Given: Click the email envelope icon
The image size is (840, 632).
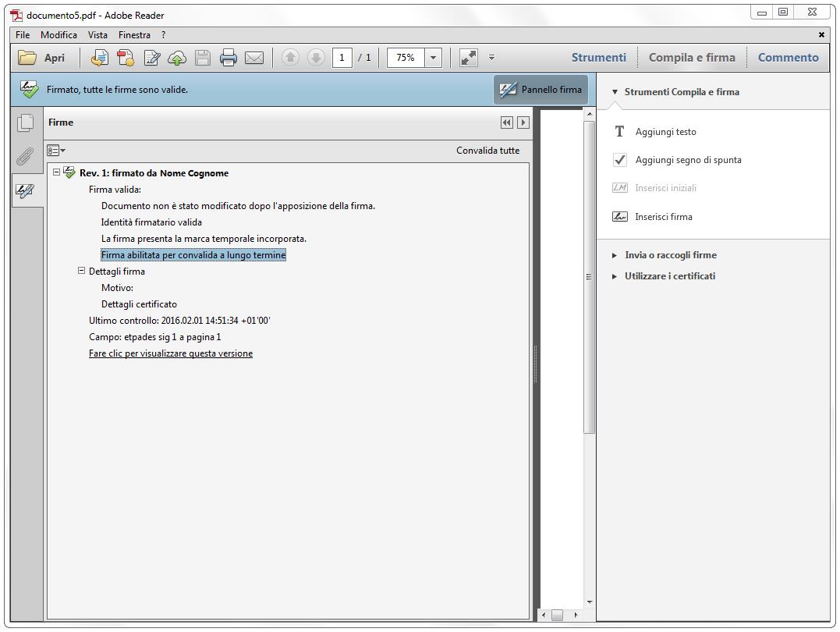Looking at the screenshot, I should (x=254, y=58).
